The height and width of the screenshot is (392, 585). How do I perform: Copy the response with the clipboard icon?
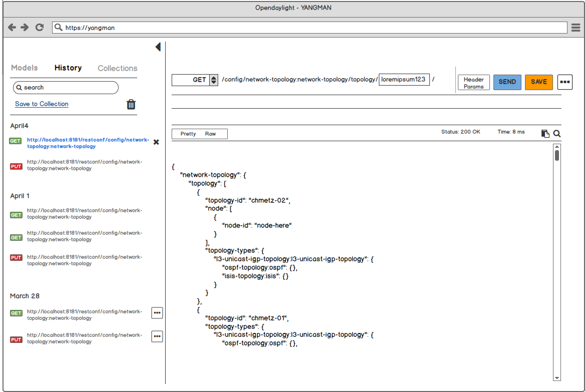[545, 134]
